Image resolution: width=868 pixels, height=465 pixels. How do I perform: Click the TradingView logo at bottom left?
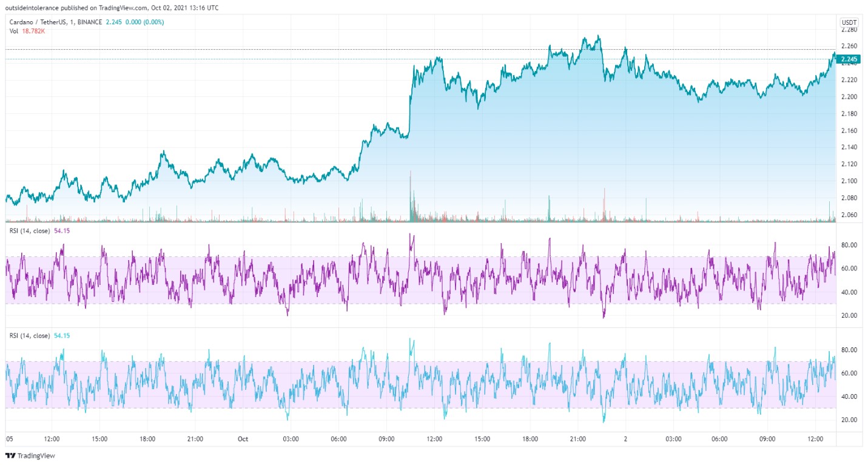tap(30, 455)
